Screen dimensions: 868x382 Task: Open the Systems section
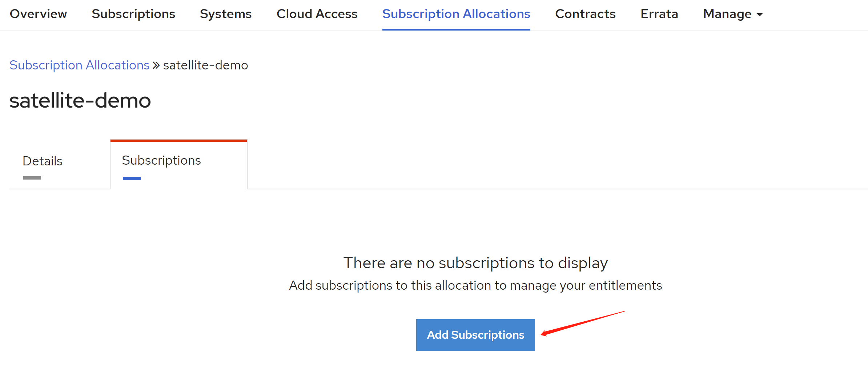tap(225, 14)
